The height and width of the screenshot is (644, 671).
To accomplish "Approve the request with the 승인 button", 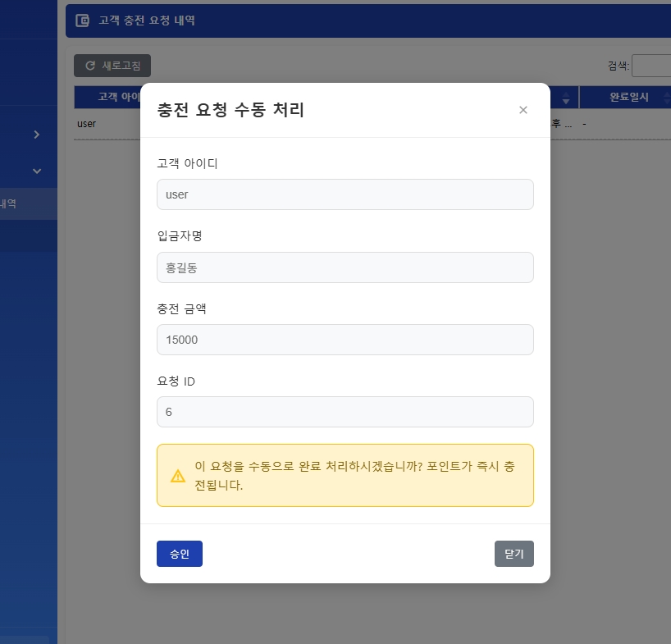I will 179,554.
